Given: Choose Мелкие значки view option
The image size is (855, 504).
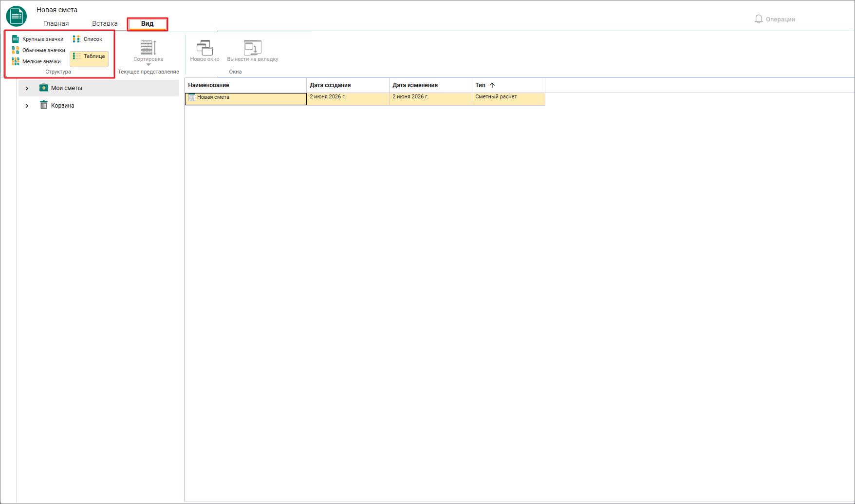Looking at the screenshot, I should tap(37, 61).
